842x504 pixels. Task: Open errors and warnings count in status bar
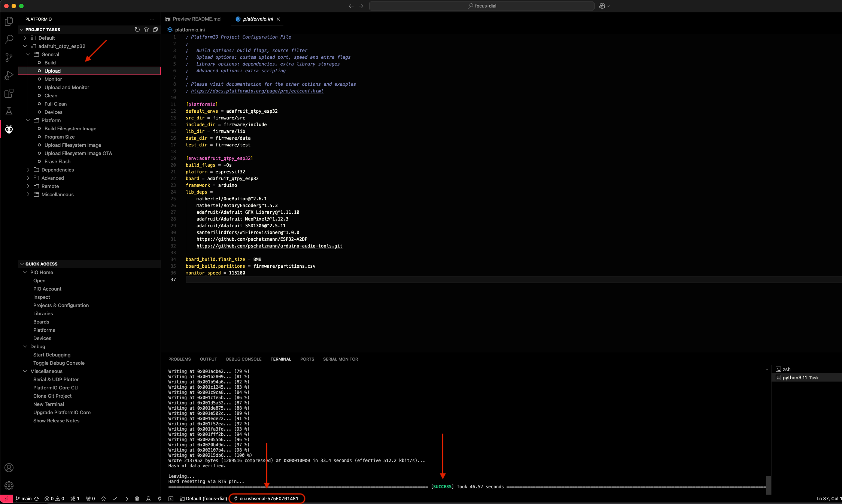tap(54, 499)
